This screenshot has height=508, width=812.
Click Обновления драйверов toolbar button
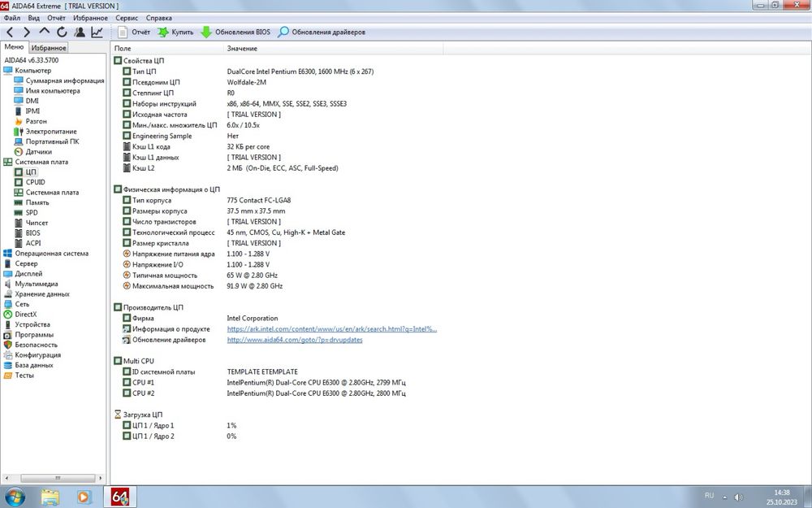click(322, 33)
